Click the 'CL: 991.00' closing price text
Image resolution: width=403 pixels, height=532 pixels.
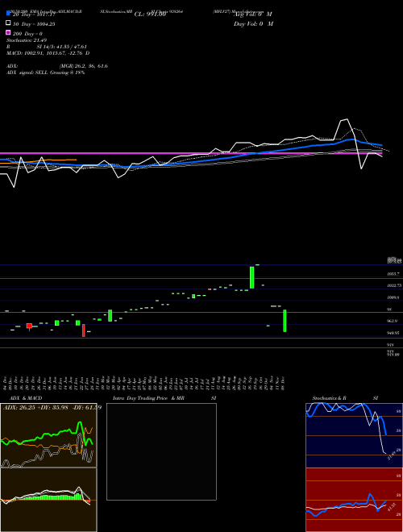150,15
